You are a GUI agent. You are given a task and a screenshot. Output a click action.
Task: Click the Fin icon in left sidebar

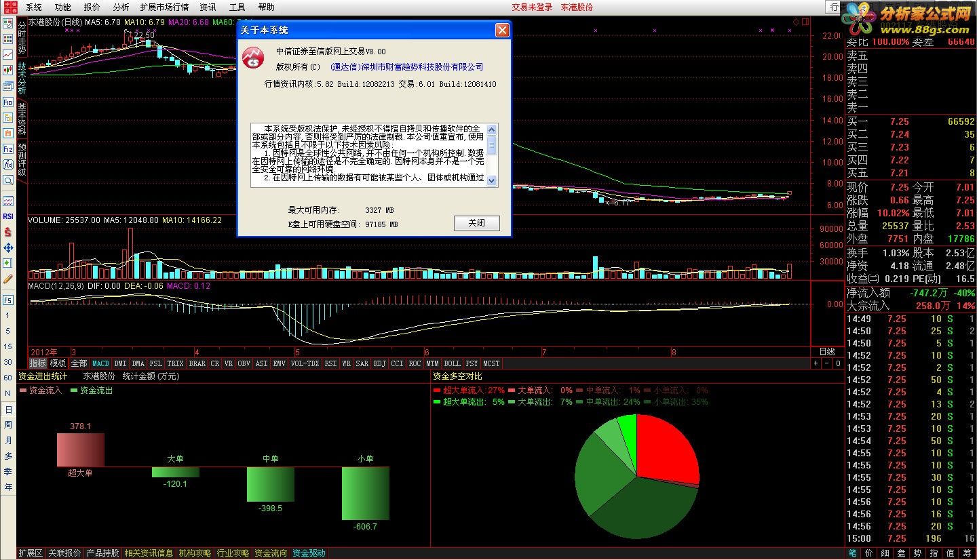point(8,102)
